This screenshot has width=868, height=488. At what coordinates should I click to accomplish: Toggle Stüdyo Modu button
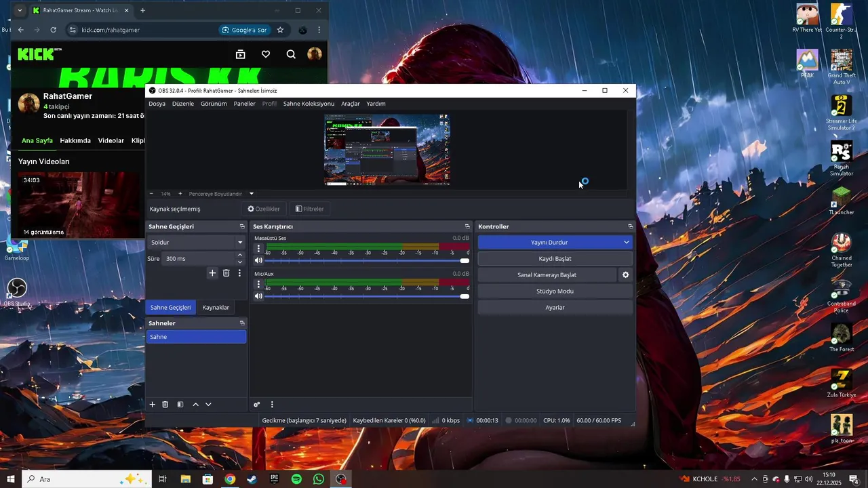(x=555, y=291)
